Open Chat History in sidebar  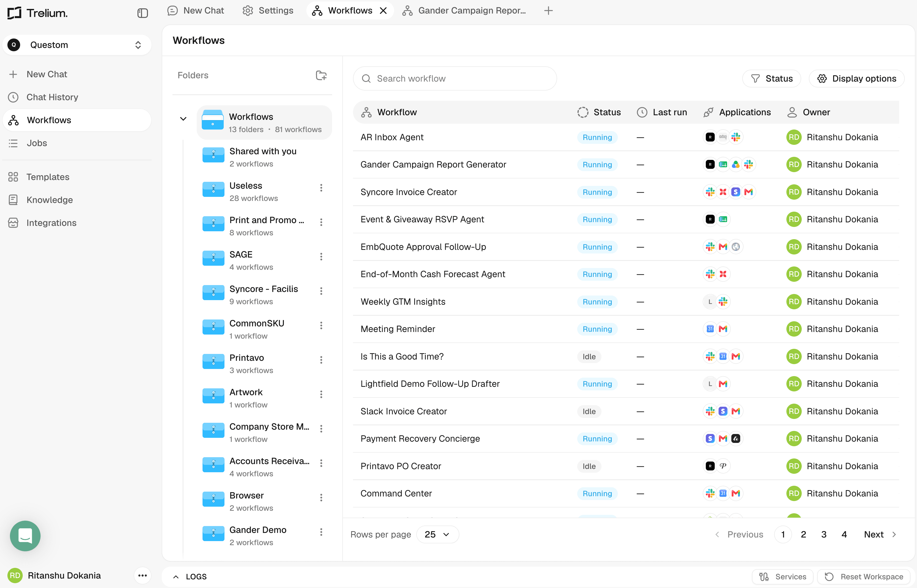77,97
